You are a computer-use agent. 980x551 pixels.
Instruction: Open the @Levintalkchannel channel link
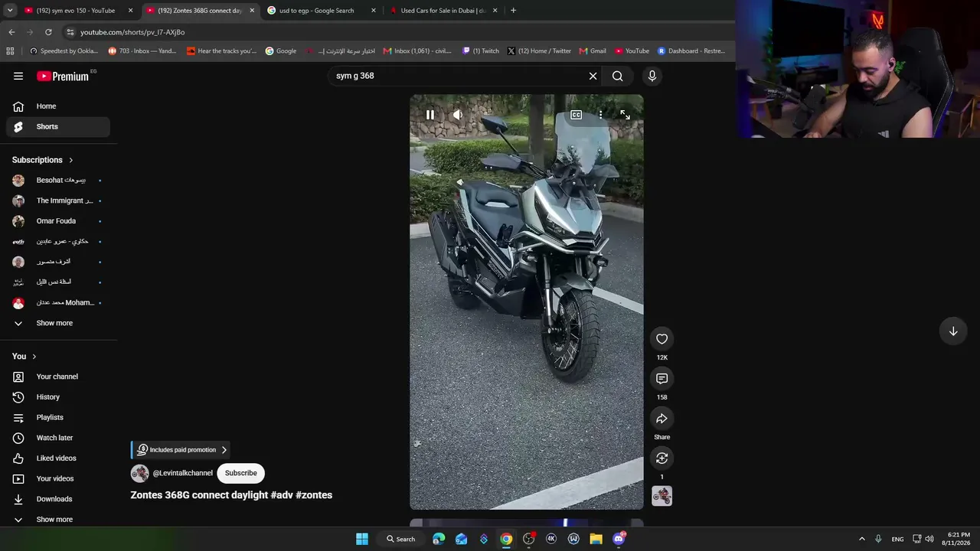[183, 473]
